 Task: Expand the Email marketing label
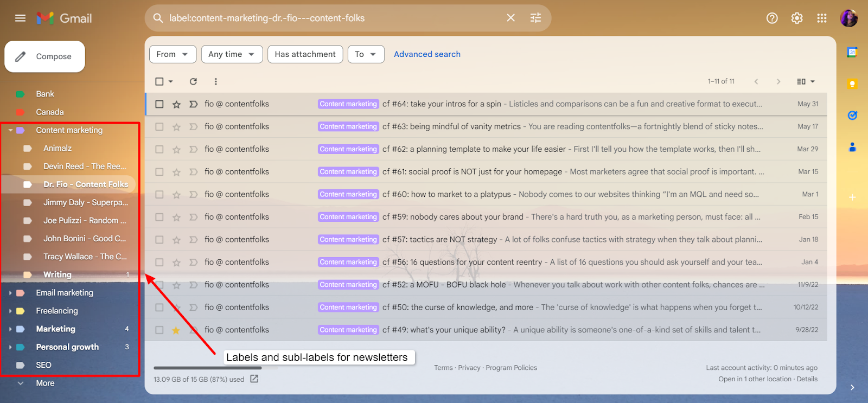click(10, 293)
